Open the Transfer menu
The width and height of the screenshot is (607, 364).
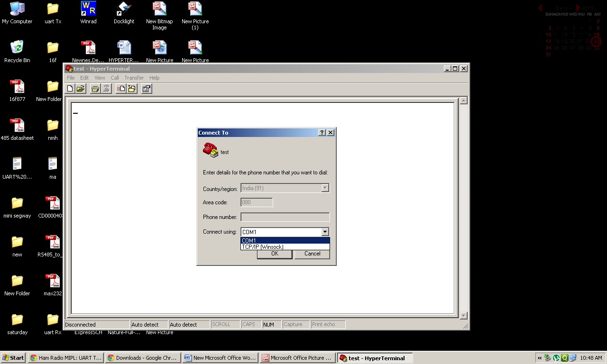134,78
